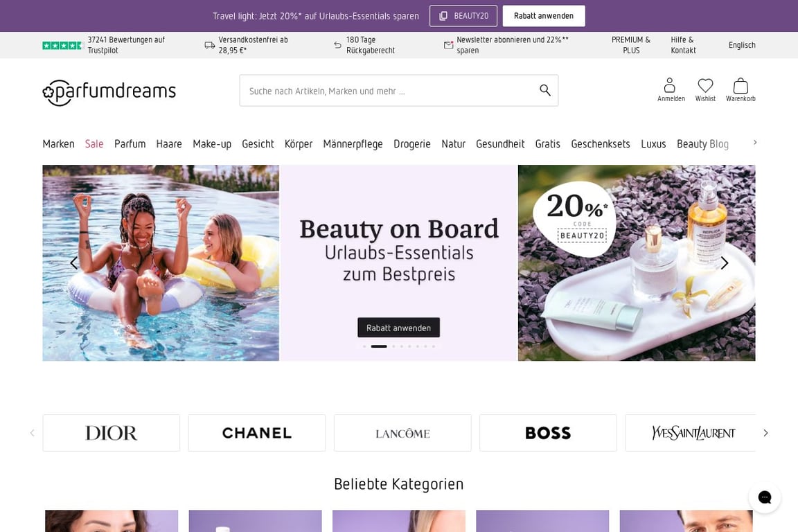Click the Chanel brand logo

pos(256,432)
